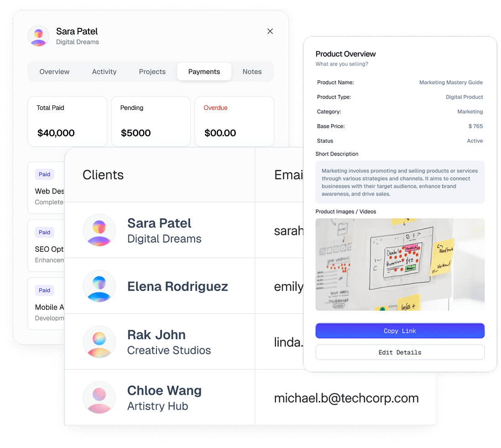
Task: Click the Paid badge on Web Design payment
Action: pos(45,174)
